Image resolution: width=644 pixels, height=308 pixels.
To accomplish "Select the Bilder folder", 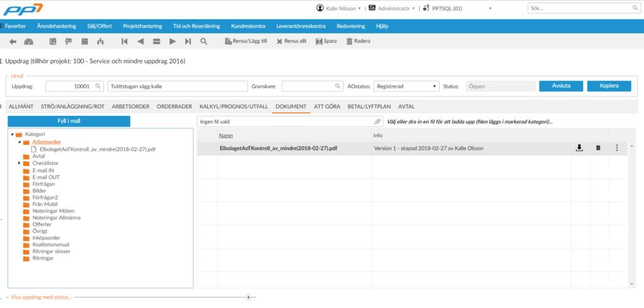I will (39, 191).
